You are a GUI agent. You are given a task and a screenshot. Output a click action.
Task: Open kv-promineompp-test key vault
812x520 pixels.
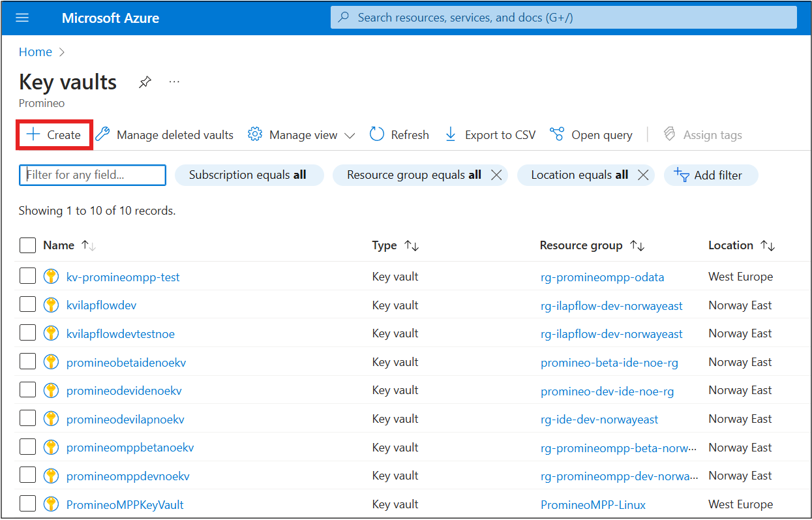pos(123,277)
